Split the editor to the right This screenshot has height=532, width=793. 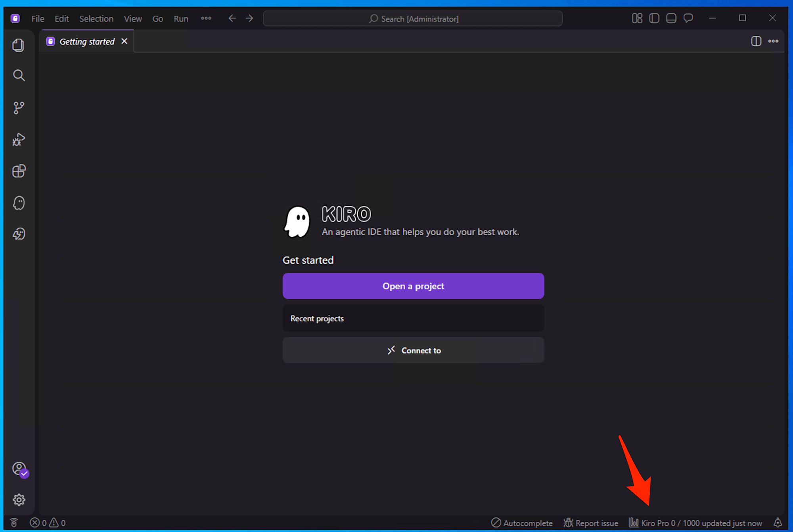[756, 41]
